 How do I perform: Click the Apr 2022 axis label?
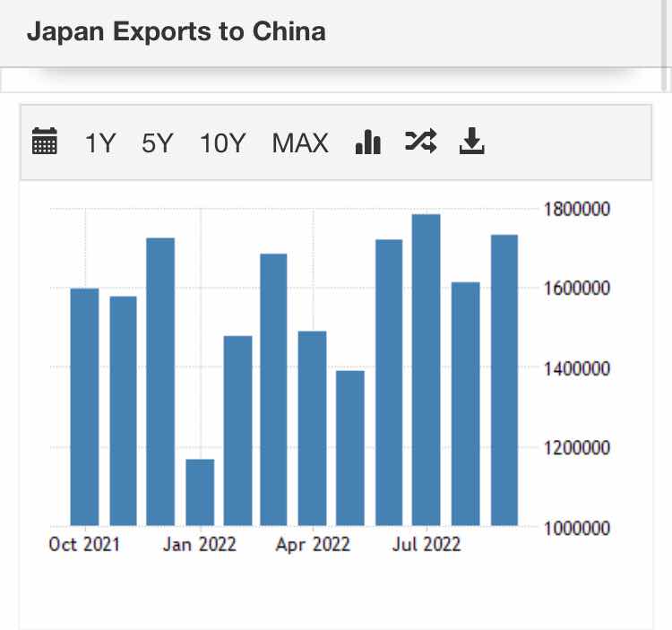(x=313, y=545)
